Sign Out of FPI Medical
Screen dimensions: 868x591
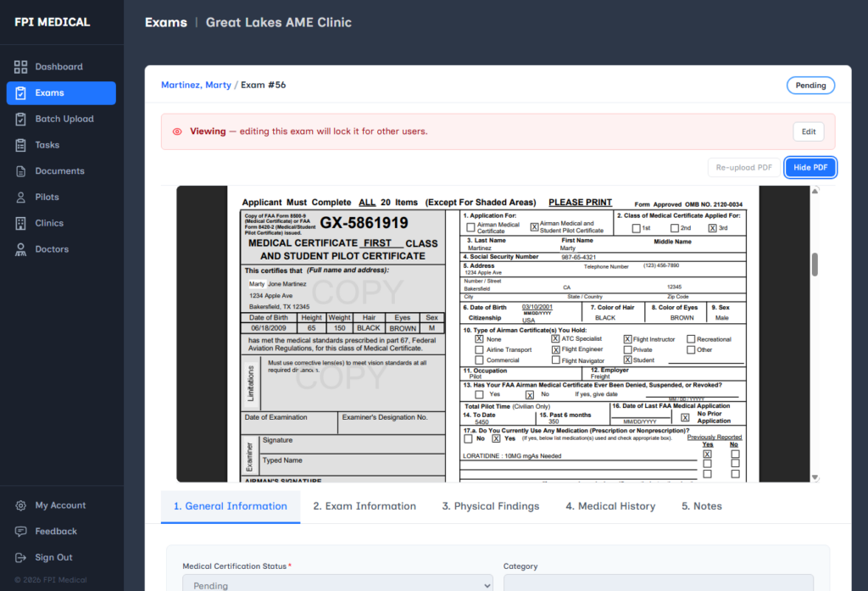coord(61,557)
